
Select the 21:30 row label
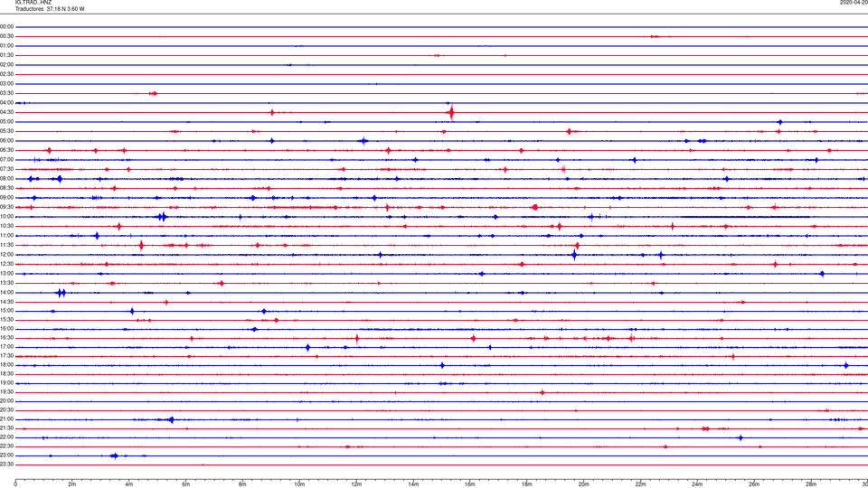pyautogui.click(x=7, y=428)
